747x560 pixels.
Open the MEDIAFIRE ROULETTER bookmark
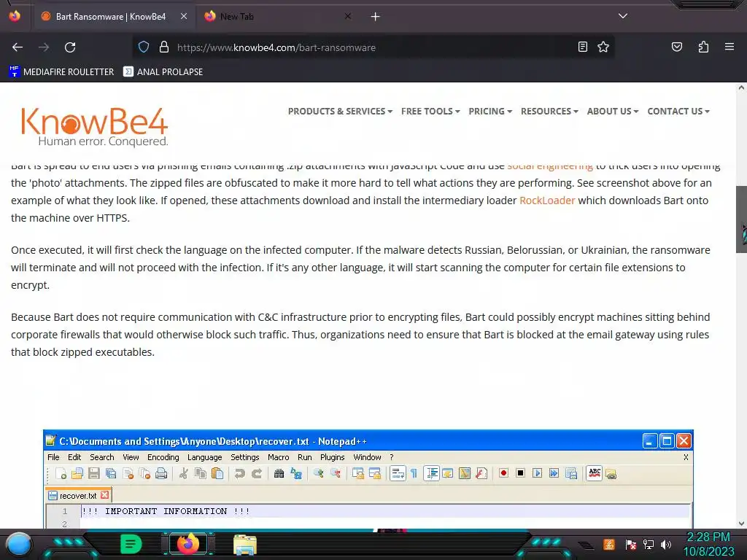tap(62, 72)
